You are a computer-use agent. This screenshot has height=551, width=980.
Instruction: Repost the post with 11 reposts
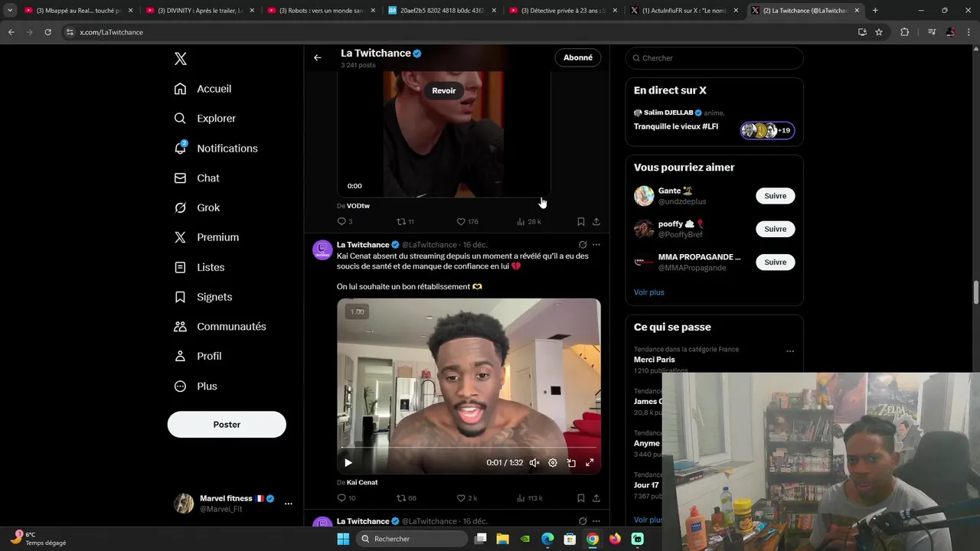(405, 222)
